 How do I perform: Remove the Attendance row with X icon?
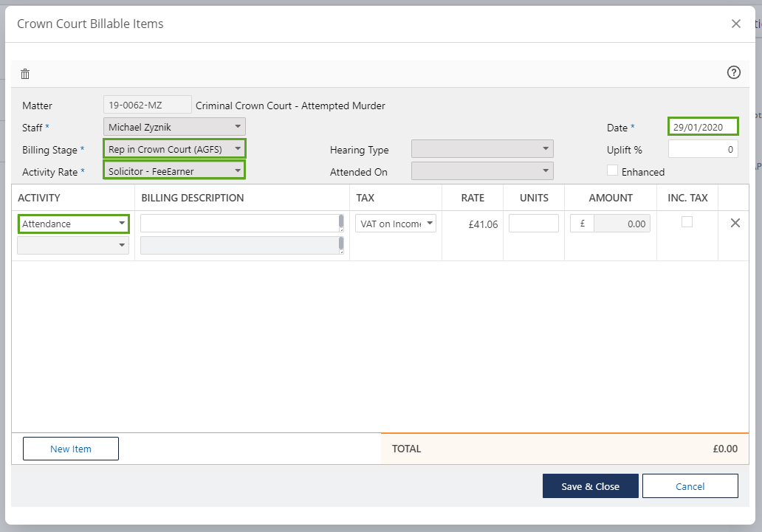point(735,223)
